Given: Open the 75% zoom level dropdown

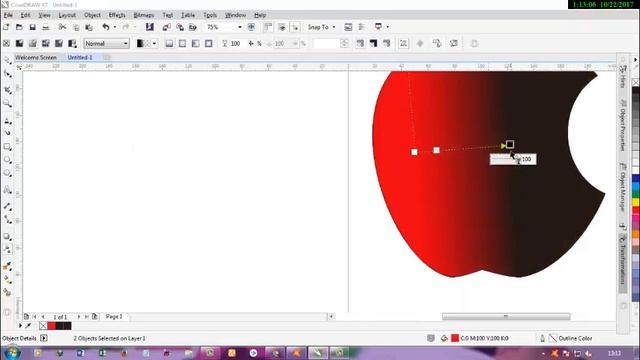Looking at the screenshot, I should [240, 27].
